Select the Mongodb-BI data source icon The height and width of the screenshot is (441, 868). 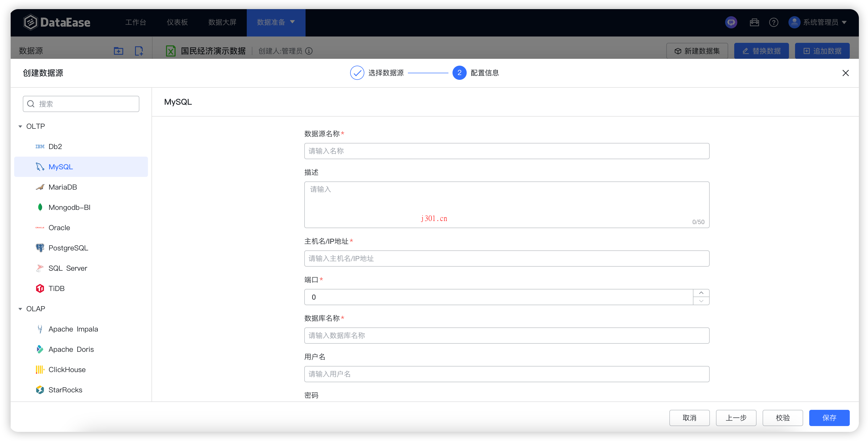pyautogui.click(x=40, y=207)
